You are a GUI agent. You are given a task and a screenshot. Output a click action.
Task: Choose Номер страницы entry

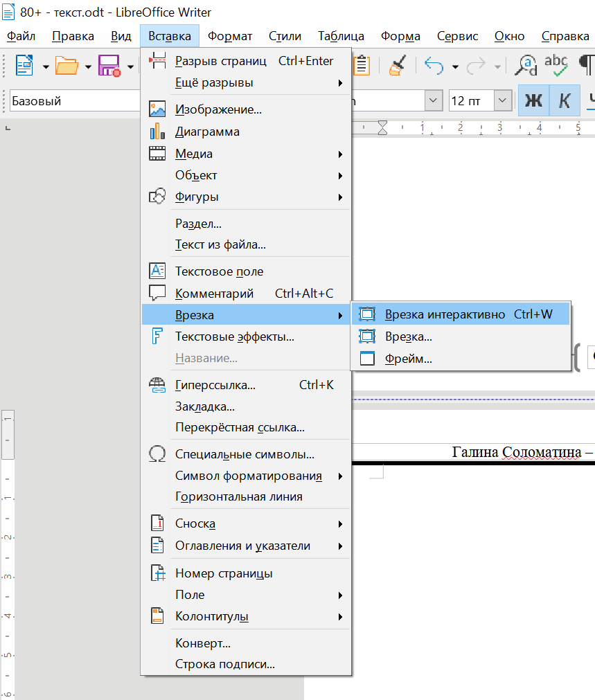[x=246, y=573]
